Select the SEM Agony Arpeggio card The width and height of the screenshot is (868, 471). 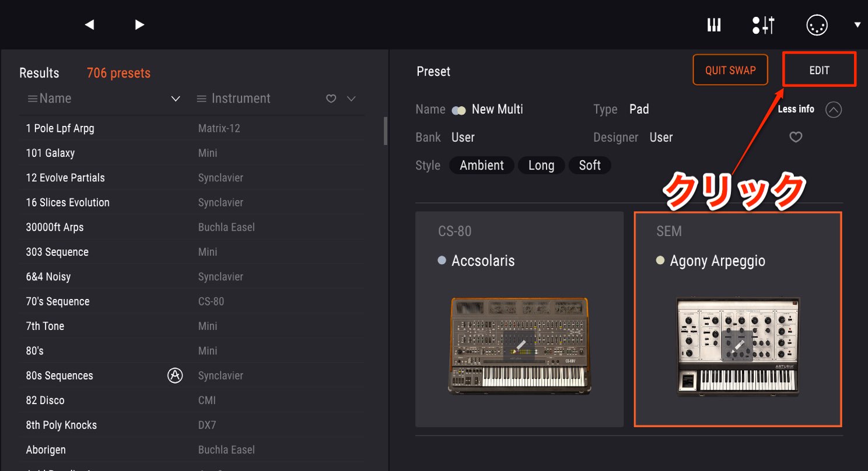click(x=738, y=319)
